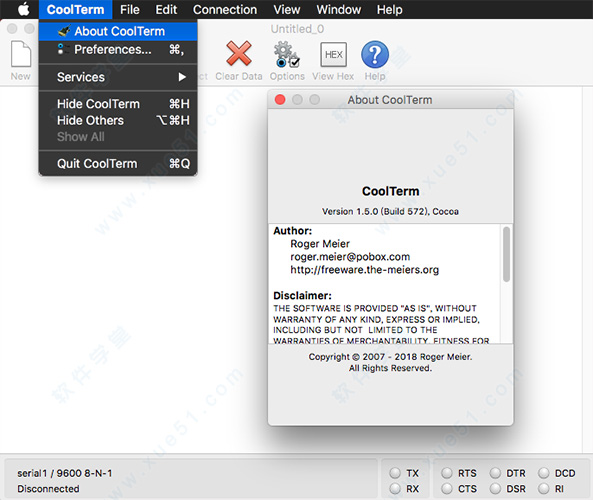The width and height of the screenshot is (593, 500).
Task: Click the About window vertical scrollbar
Action: point(506,254)
